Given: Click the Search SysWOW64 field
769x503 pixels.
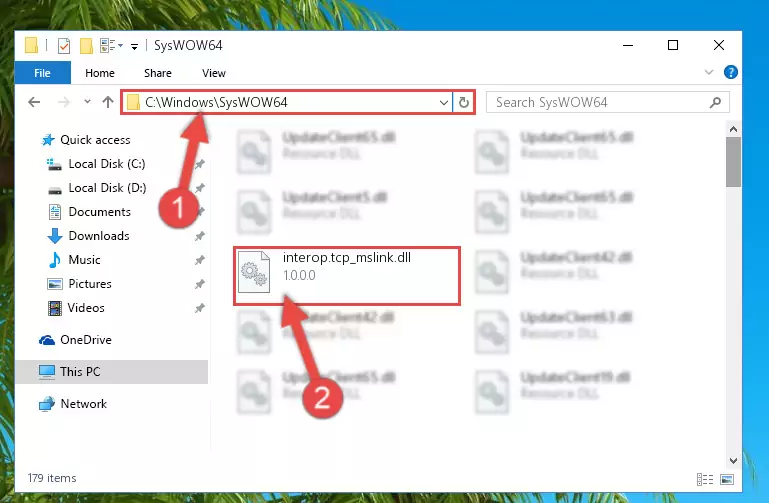Looking at the screenshot, I should tap(607, 102).
